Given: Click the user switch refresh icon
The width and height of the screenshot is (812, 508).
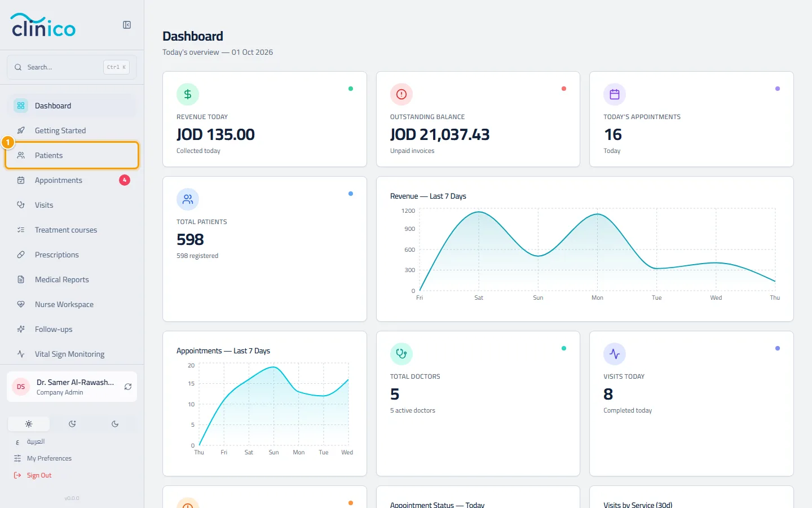Looking at the screenshot, I should (128, 387).
